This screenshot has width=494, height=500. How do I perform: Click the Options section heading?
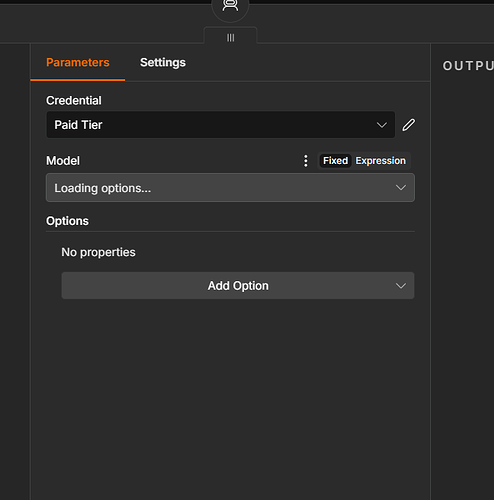pos(67,221)
